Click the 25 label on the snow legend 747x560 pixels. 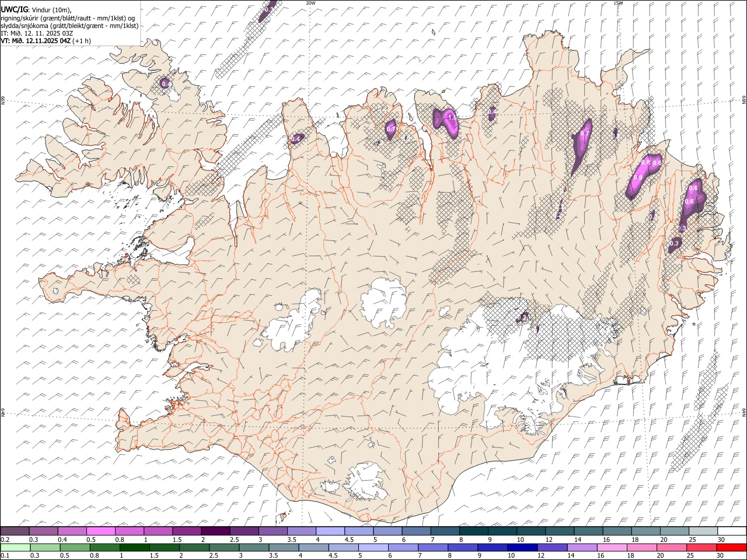coord(691,540)
